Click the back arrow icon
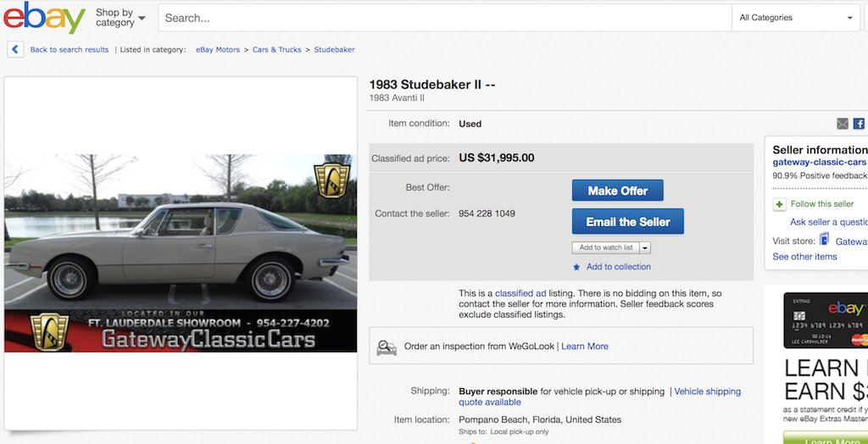Viewport: 868px width, 444px height. pos(16,50)
